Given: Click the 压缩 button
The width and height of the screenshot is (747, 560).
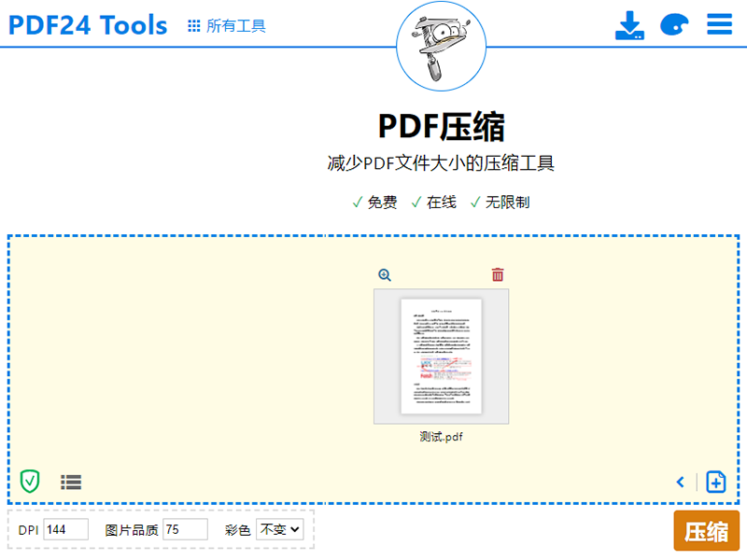Looking at the screenshot, I should 707,531.
